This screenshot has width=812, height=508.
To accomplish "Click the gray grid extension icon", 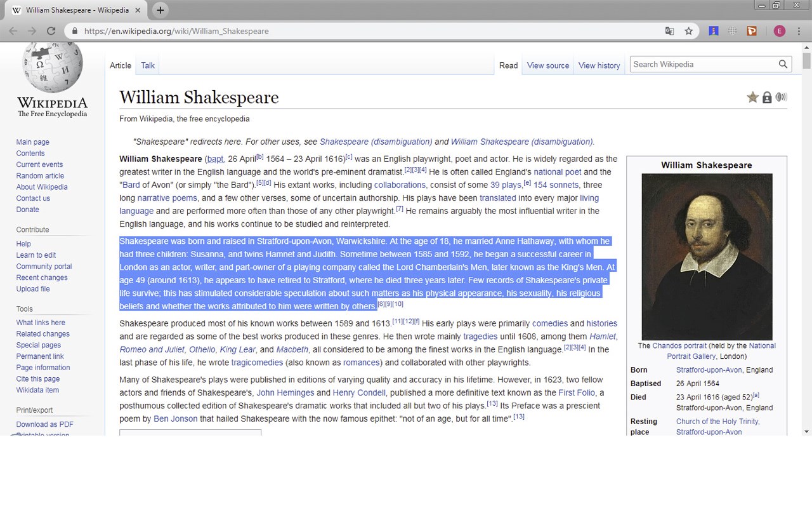I will tap(733, 31).
